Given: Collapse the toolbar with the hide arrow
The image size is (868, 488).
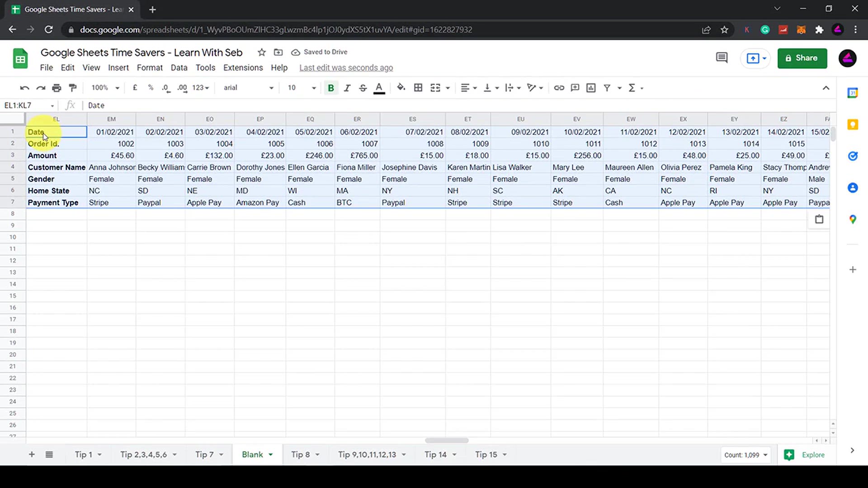Looking at the screenshot, I should 826,88.
